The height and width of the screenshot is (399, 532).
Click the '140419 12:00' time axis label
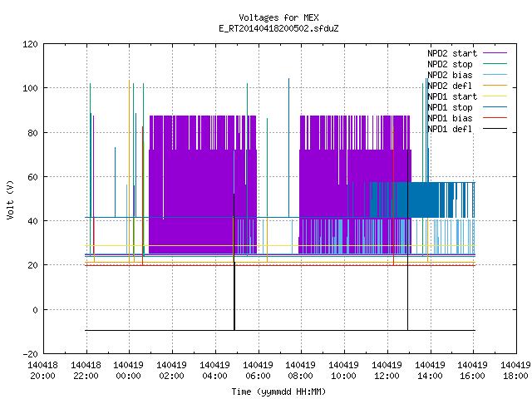click(387, 371)
